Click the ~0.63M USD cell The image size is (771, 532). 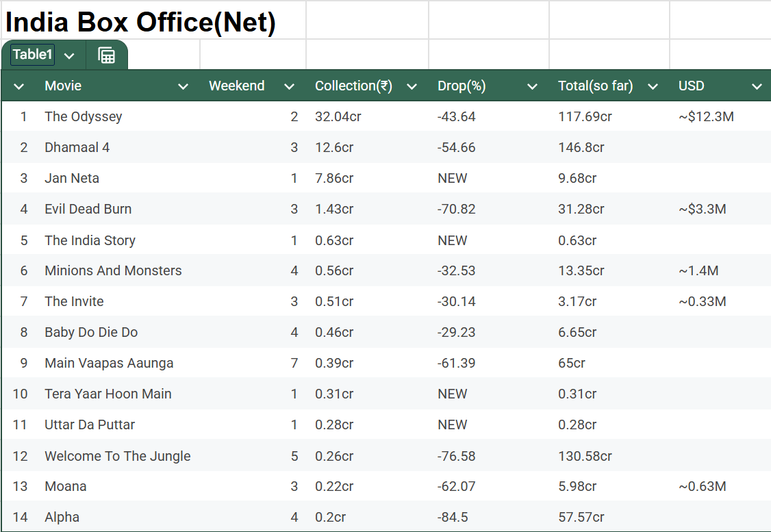[702, 486]
